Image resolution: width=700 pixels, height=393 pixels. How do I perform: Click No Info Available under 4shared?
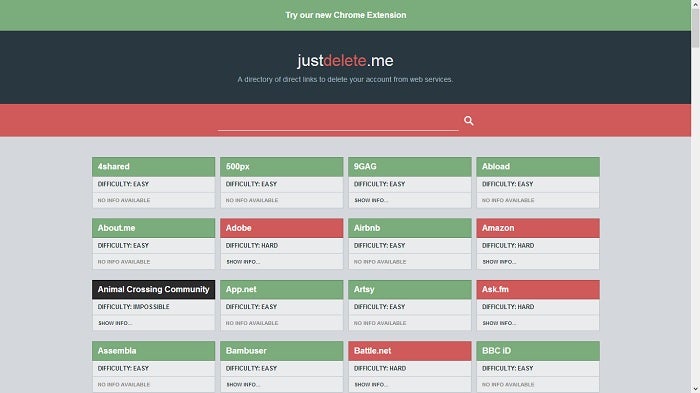(x=124, y=201)
